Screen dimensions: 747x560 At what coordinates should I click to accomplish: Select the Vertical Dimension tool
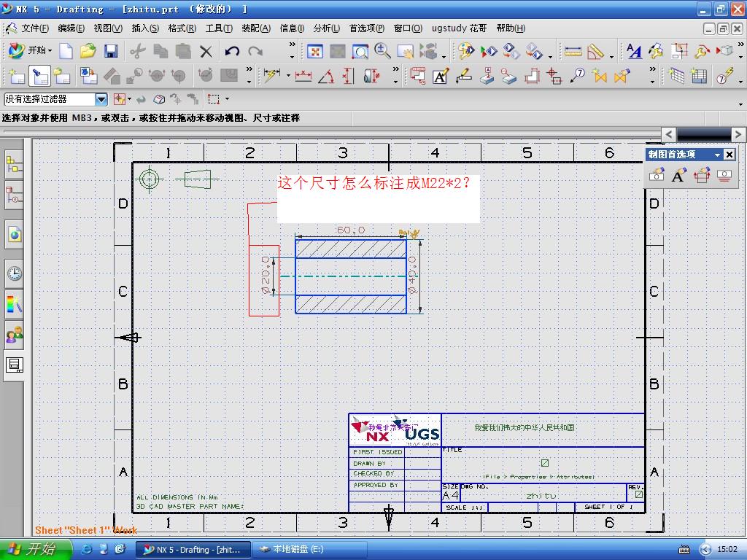(x=349, y=76)
